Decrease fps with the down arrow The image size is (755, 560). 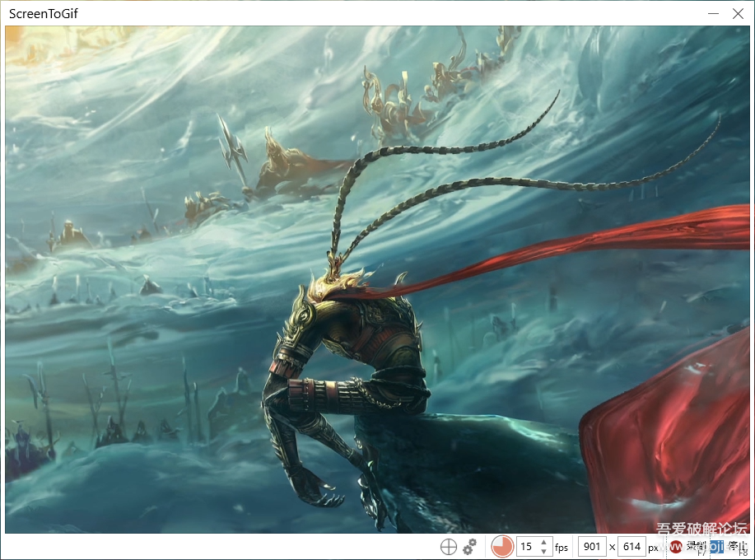click(544, 551)
